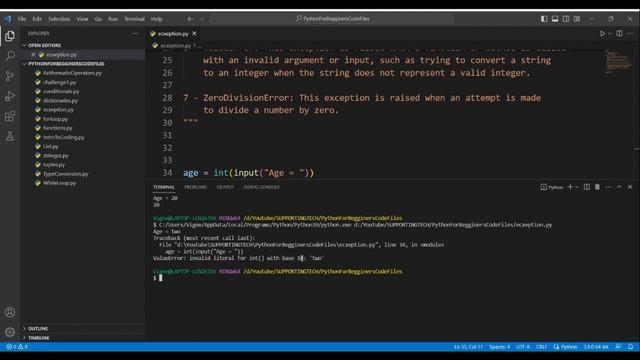Viewport: 640px width, 360px height.
Task: Open the File menu
Action: [22, 19]
